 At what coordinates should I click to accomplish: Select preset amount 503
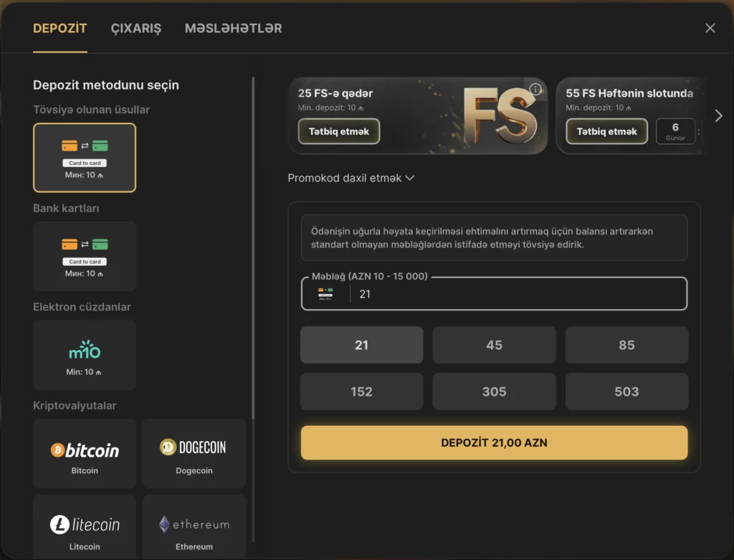626,391
